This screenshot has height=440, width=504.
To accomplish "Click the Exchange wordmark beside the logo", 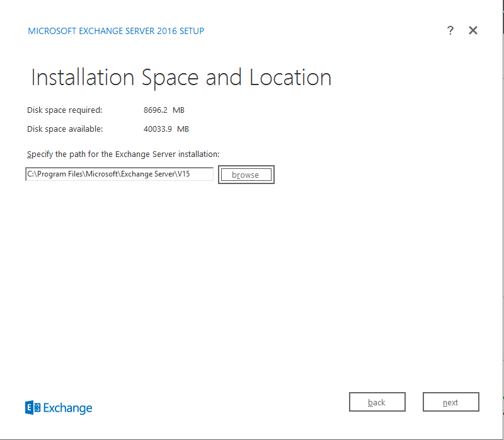I will pyautogui.click(x=67, y=408).
